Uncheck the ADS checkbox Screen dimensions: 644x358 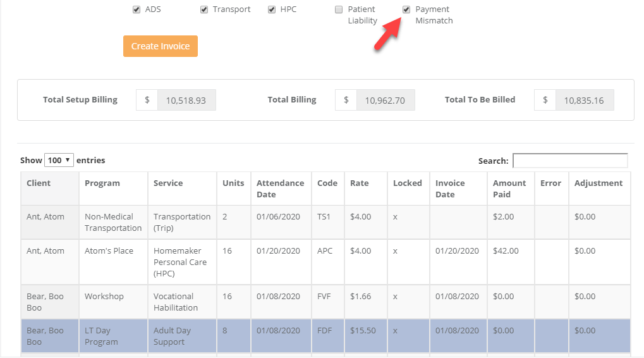(137, 9)
